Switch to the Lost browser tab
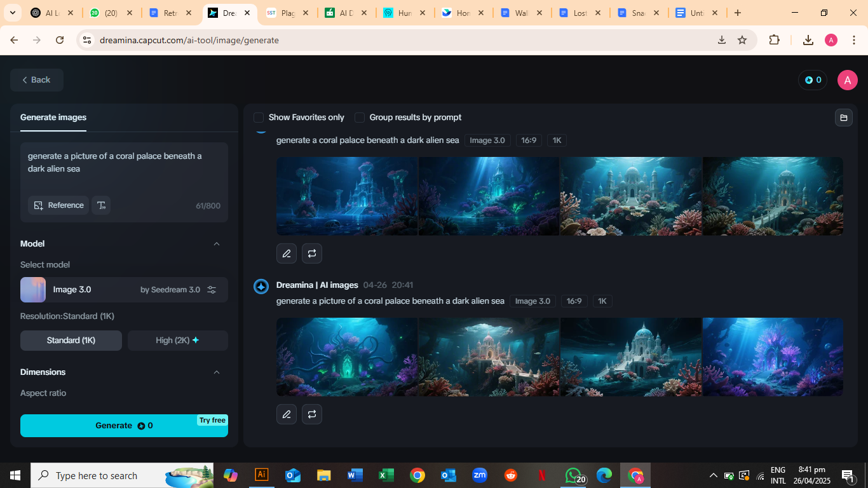The image size is (868, 488). tap(580, 13)
